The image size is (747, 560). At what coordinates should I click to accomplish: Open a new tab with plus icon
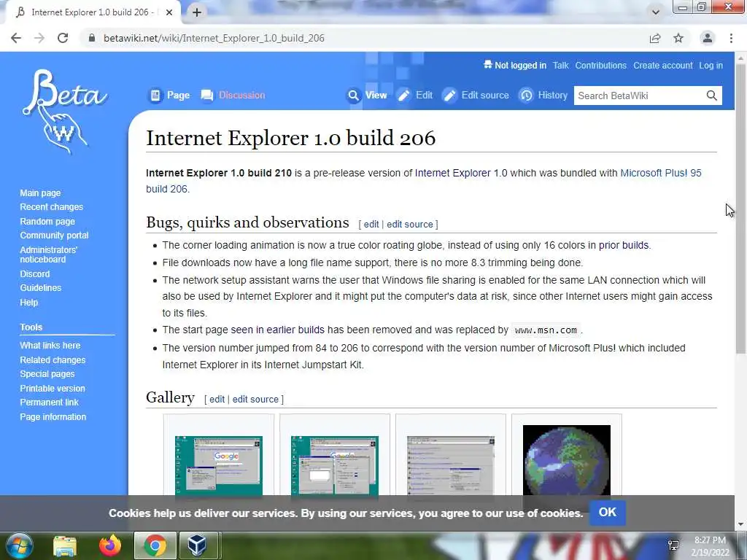click(x=197, y=12)
